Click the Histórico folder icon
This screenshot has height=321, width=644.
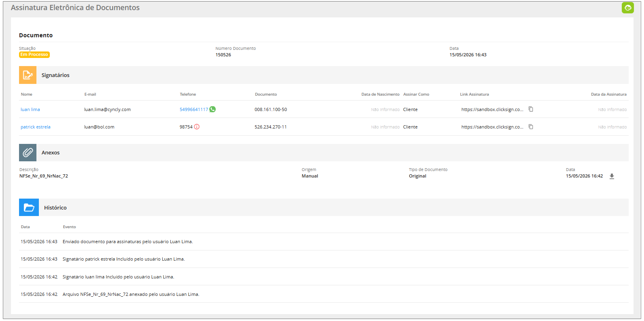coord(29,207)
